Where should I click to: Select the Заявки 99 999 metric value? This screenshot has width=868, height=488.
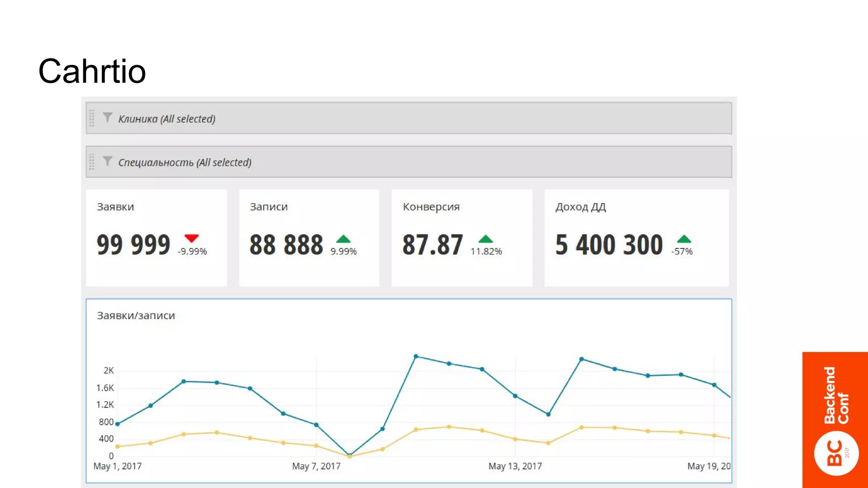[x=133, y=245]
